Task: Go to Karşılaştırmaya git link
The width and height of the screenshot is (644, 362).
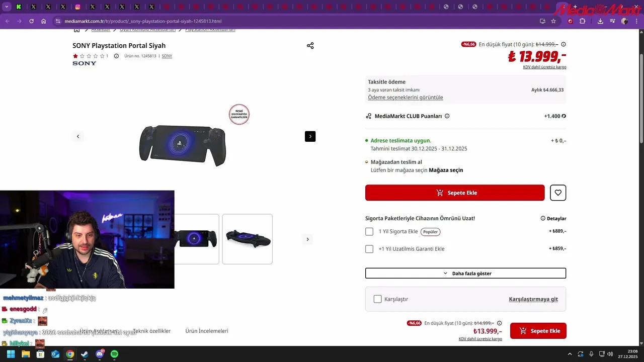Action: pos(533,299)
